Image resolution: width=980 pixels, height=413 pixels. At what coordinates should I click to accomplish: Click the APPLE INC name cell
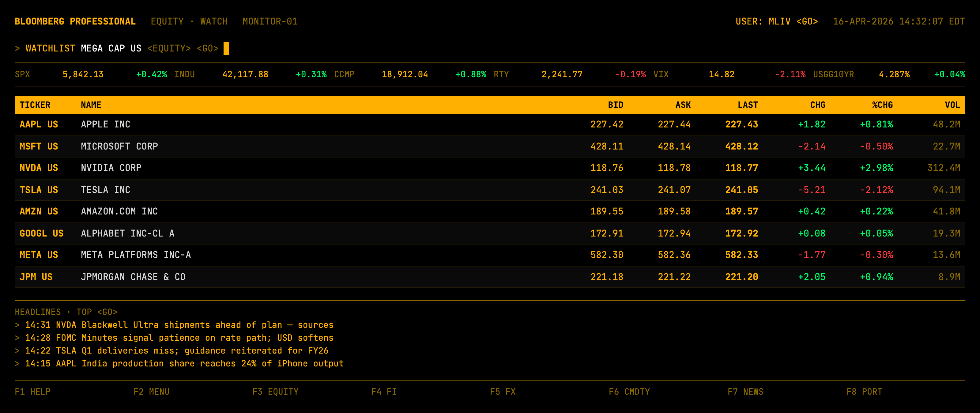(105, 124)
